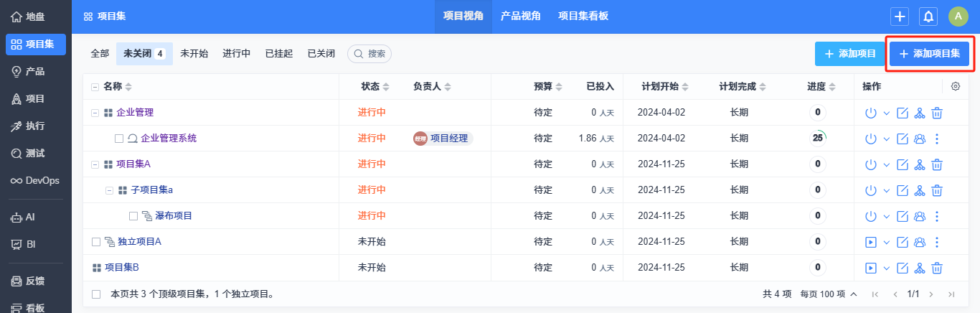Open user avatar A menu

click(x=958, y=16)
